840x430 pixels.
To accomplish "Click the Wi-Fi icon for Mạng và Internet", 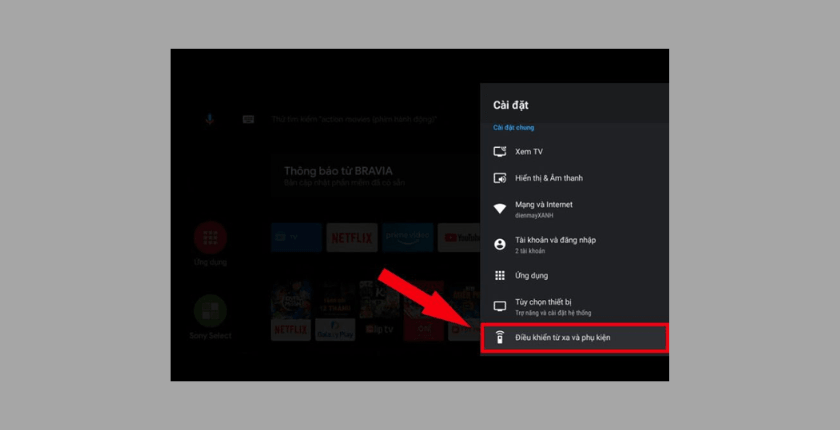I will pyautogui.click(x=500, y=208).
